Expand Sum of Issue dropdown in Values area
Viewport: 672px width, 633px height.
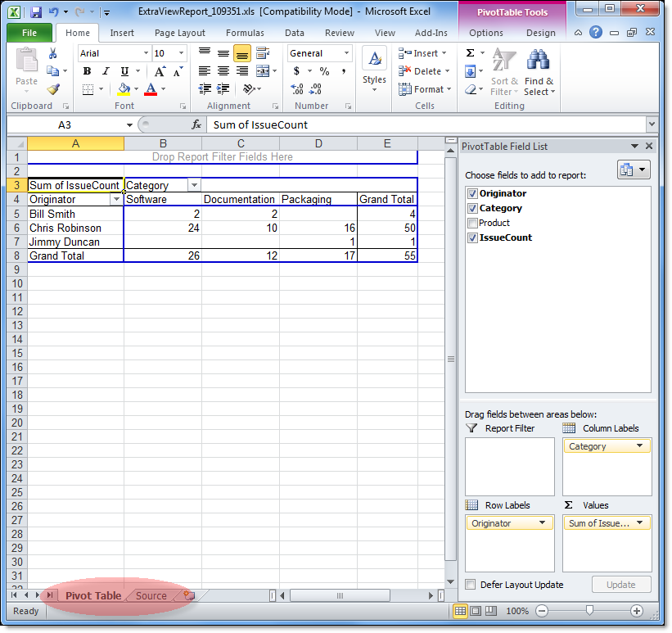click(x=639, y=522)
